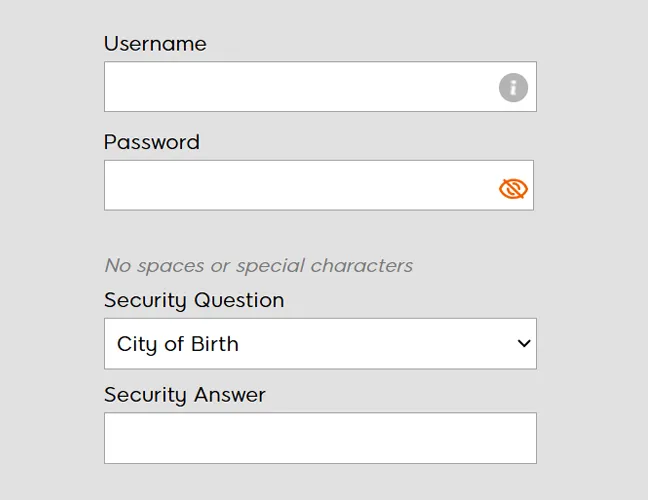Click the Security Answer label
Screen dimensions: 648x500
[185, 395]
